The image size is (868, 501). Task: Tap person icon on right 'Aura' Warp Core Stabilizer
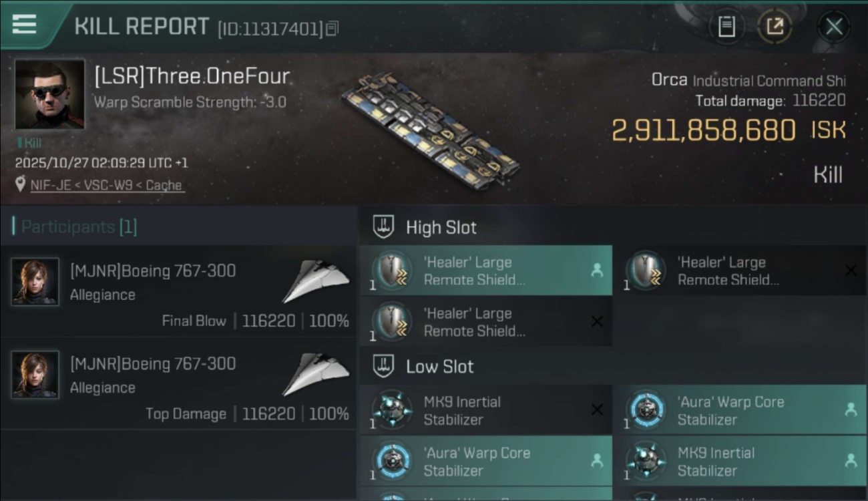[851, 410]
